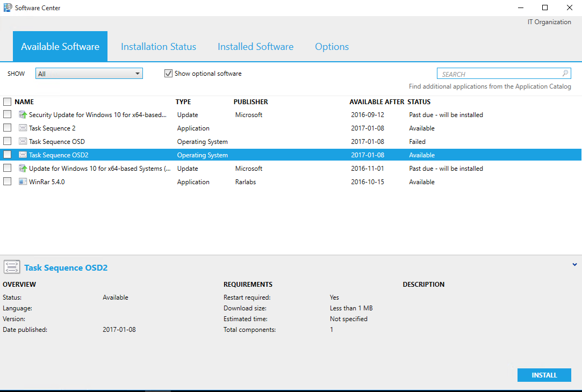The image size is (582, 392).
Task: Click the Task Sequence OSD2 details pane icon
Action: pyautogui.click(x=12, y=266)
